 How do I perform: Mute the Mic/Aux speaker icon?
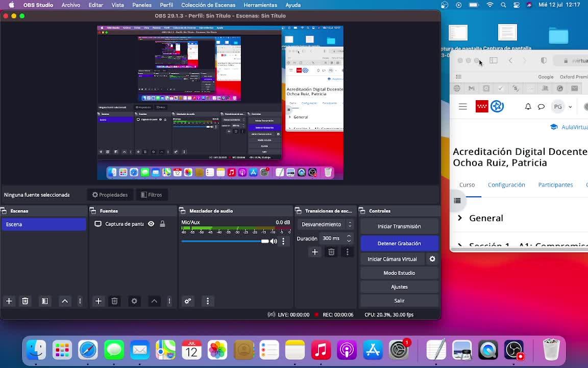point(274,241)
